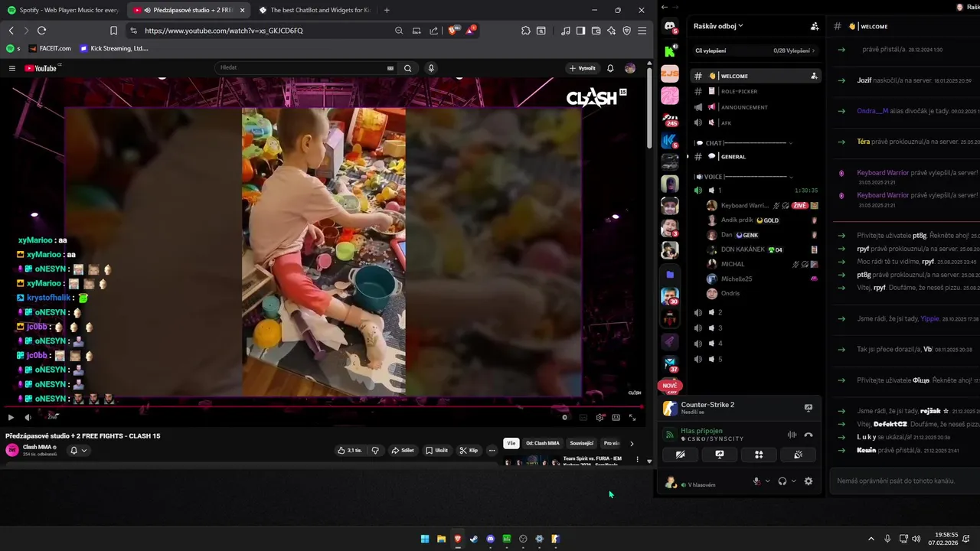Toggle Discord camera button in voice panel
980x551 pixels.
coord(681,455)
